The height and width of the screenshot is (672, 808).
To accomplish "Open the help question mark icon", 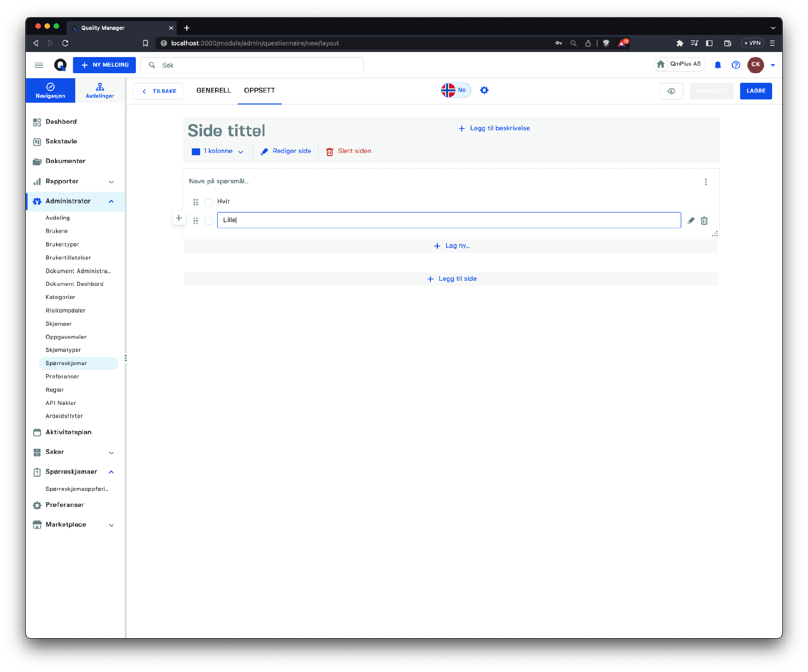I will point(736,65).
